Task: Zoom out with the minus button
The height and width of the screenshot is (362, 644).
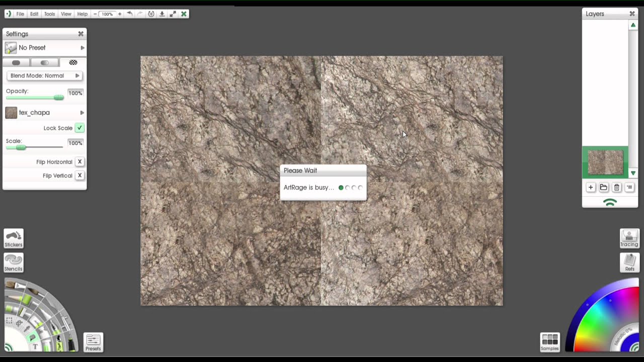Action: [x=95, y=14]
